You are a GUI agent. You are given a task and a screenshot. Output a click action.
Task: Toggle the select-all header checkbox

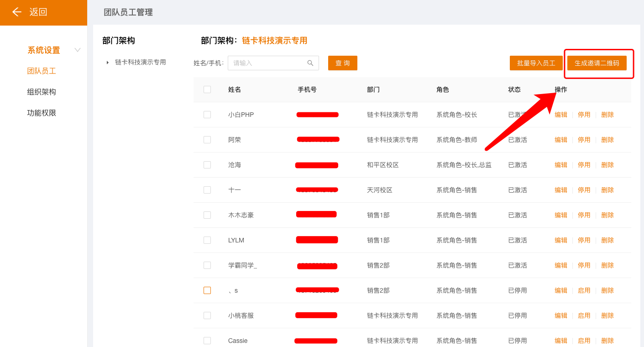point(207,89)
